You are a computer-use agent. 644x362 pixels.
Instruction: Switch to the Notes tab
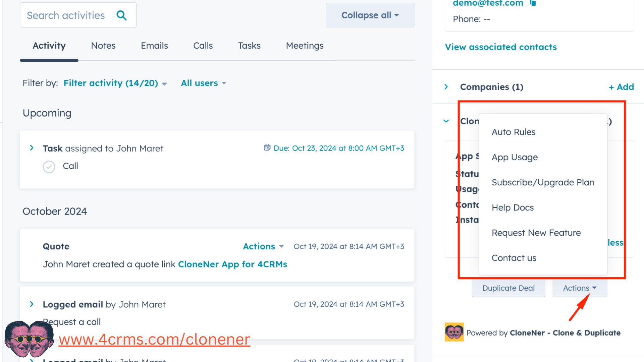pos(103,46)
